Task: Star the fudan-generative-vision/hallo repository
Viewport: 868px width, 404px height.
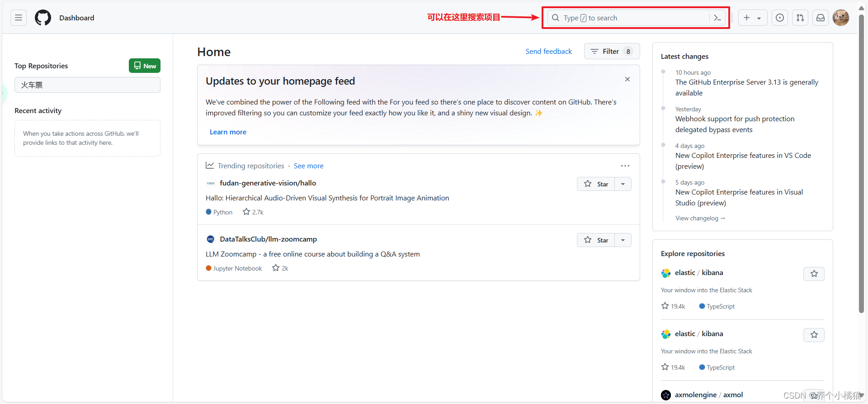Action: click(596, 184)
